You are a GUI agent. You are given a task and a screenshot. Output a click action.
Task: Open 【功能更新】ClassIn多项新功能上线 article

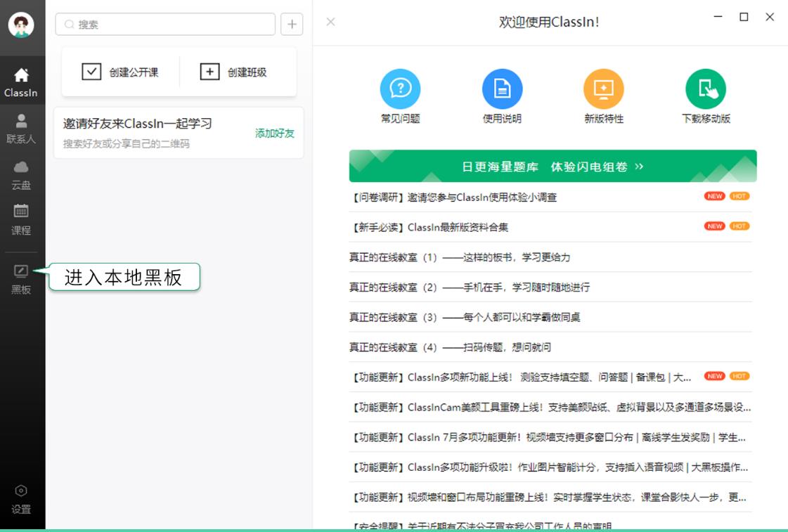pos(550,377)
